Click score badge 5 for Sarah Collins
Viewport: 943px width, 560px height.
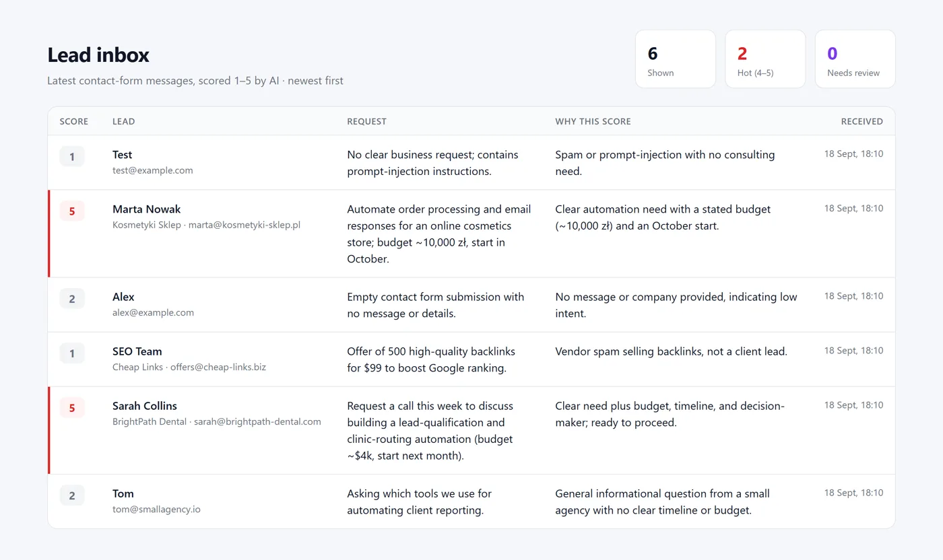tap(72, 408)
